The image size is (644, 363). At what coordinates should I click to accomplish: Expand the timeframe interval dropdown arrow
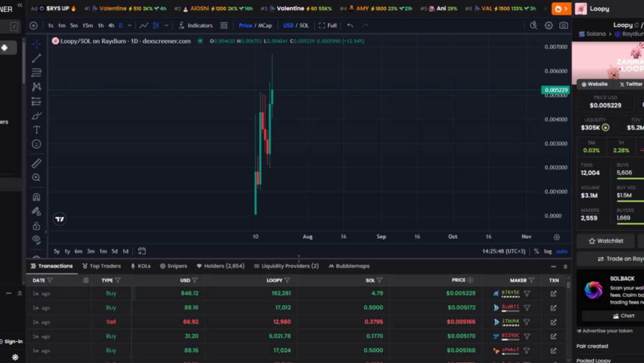[130, 25]
